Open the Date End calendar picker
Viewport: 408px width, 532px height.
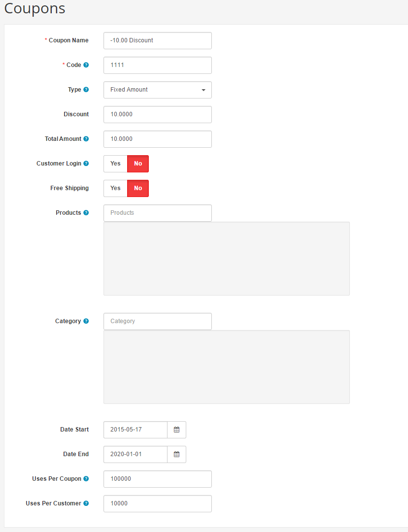(176, 454)
